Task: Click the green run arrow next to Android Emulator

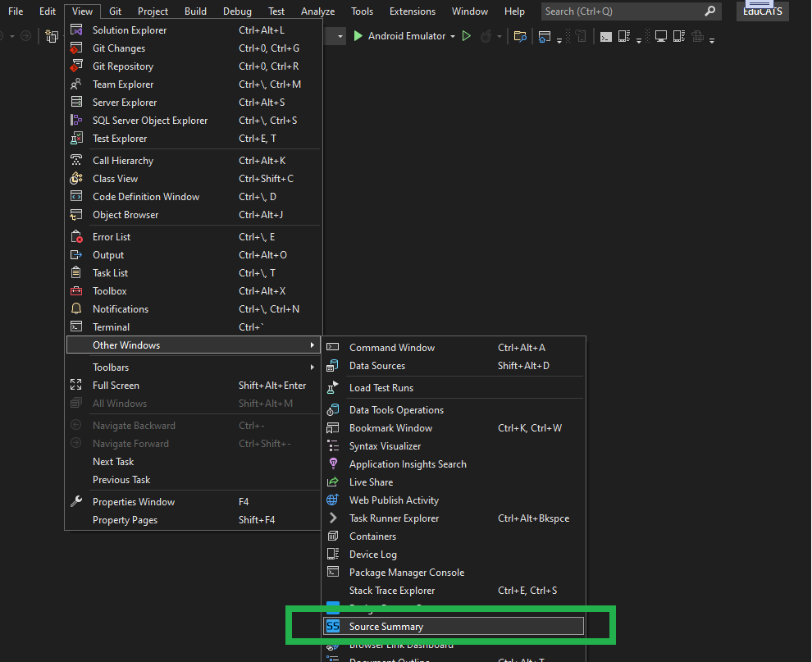Action: pos(357,36)
